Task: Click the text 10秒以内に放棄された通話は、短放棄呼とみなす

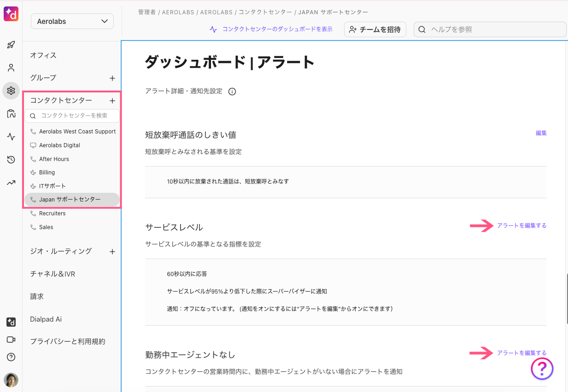Action: click(228, 181)
